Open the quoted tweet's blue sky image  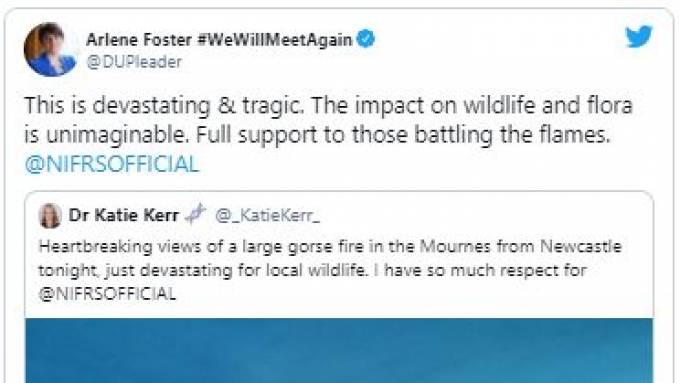pyautogui.click(x=339, y=350)
